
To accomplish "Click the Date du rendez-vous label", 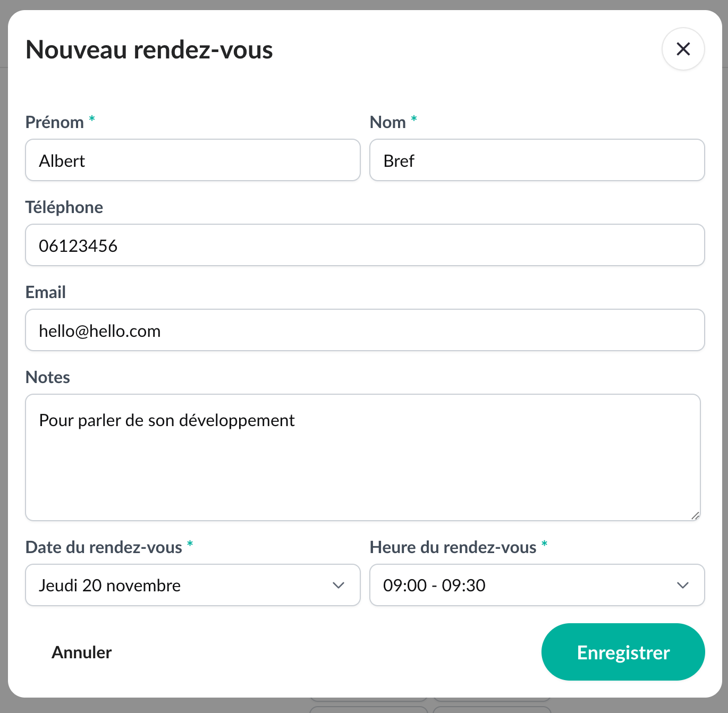I will coord(104,547).
